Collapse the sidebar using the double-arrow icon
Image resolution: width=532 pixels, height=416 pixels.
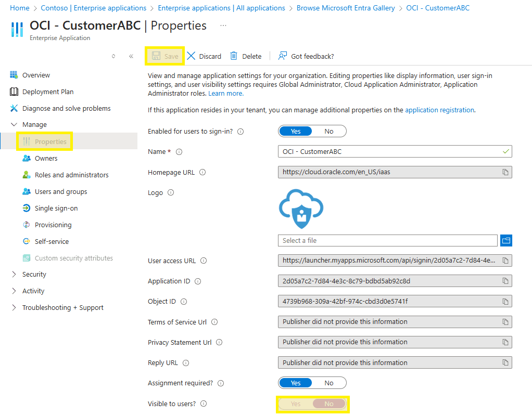[x=131, y=56]
